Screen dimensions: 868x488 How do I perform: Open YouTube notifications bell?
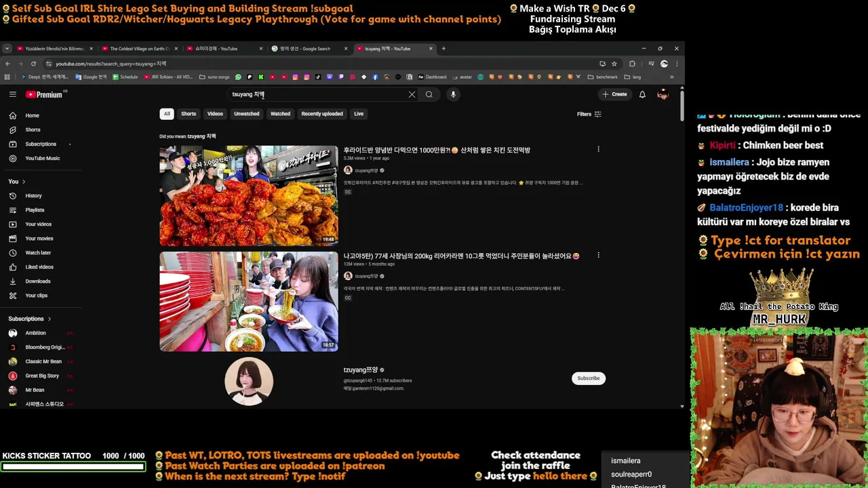pos(642,94)
